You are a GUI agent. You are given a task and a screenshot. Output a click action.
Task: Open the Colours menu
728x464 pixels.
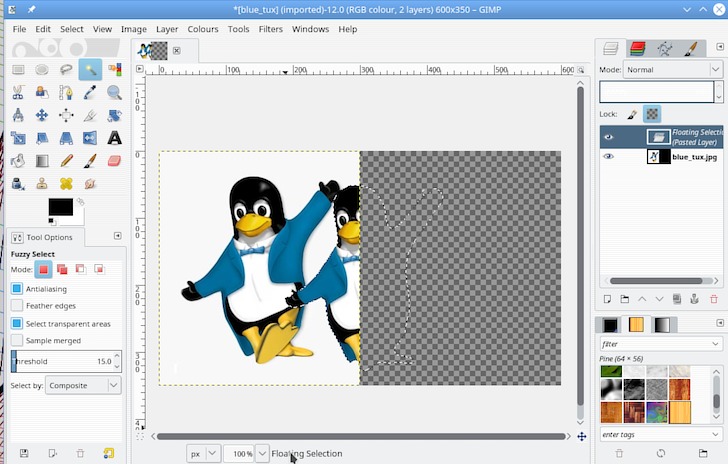pos(203,29)
